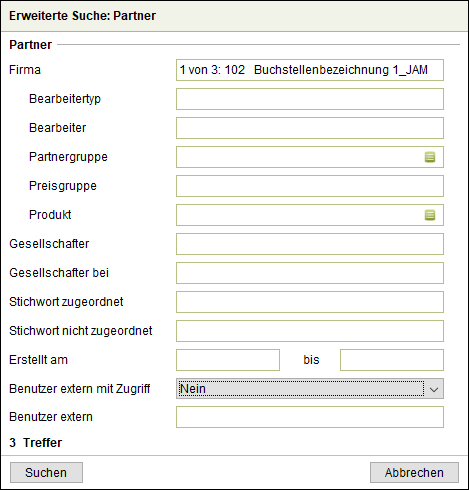
Task: Click the Erstellt am 'bis' end date field
Action: coord(392,360)
